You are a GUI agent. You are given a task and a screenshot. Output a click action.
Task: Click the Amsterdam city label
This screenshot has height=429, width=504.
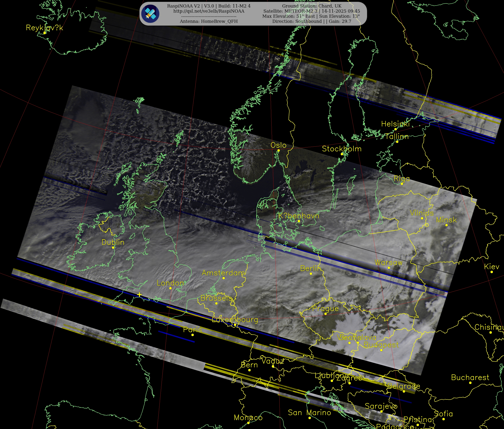[x=223, y=273]
